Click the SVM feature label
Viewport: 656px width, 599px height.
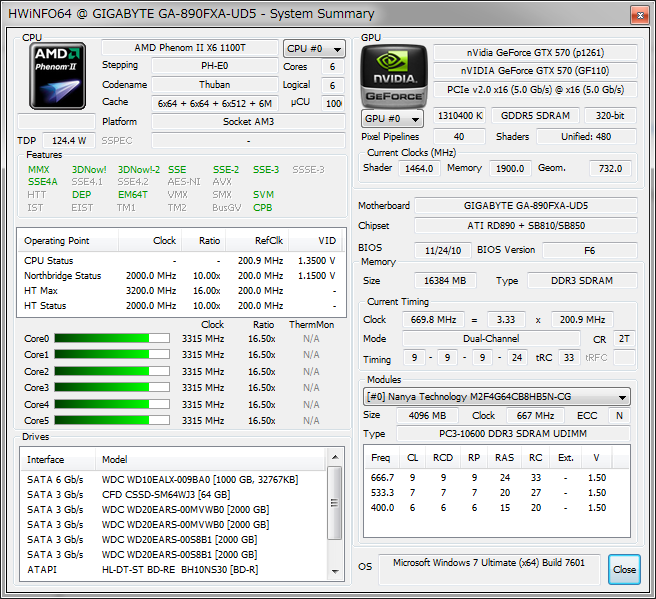click(263, 195)
